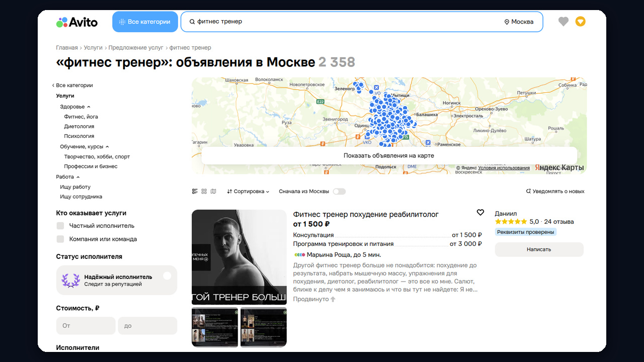Click the maximum price до field
The width and height of the screenshot is (644, 362).
tap(147, 326)
